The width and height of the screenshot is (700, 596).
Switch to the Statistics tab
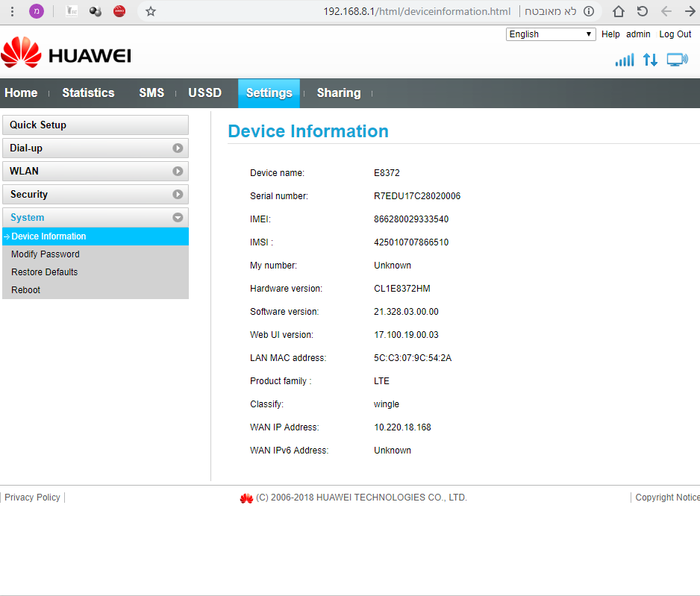click(88, 92)
